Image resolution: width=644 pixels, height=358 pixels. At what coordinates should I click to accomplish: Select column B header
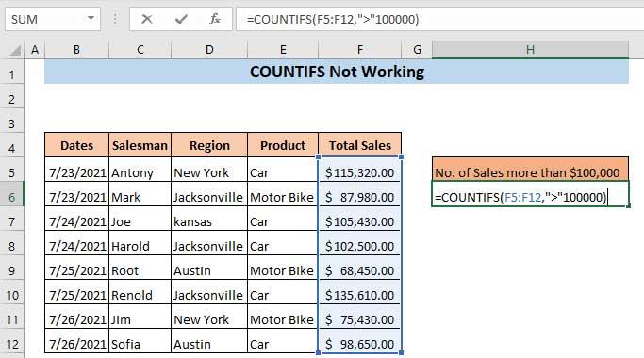tap(76, 50)
